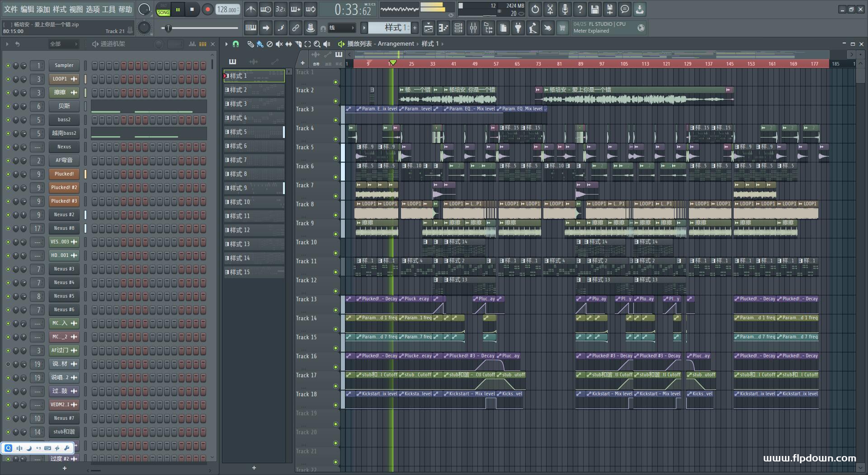
Task: Select the playlist slip tool
Action: tap(288, 44)
